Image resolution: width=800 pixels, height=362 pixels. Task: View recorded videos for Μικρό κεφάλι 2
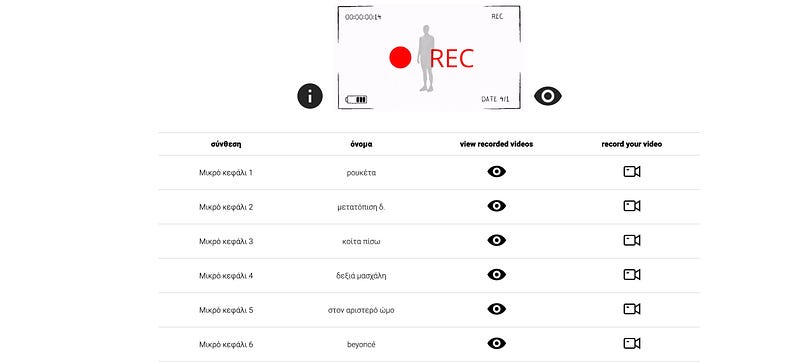pyautogui.click(x=496, y=206)
